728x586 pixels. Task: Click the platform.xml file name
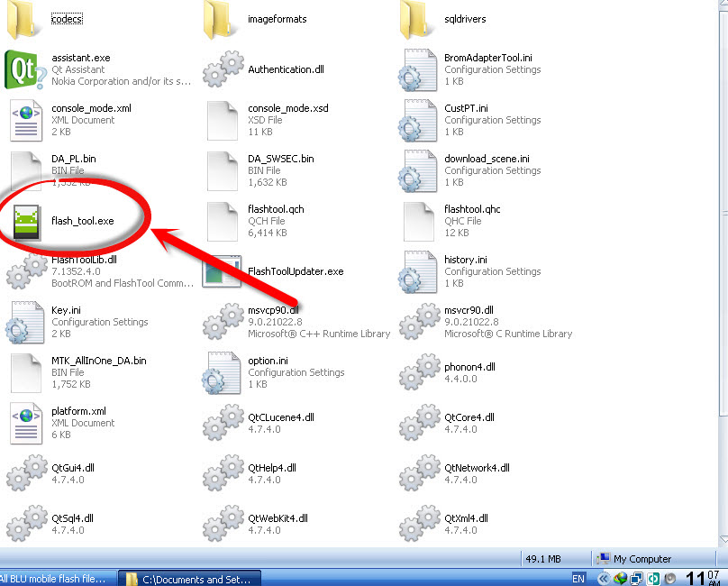coord(78,411)
